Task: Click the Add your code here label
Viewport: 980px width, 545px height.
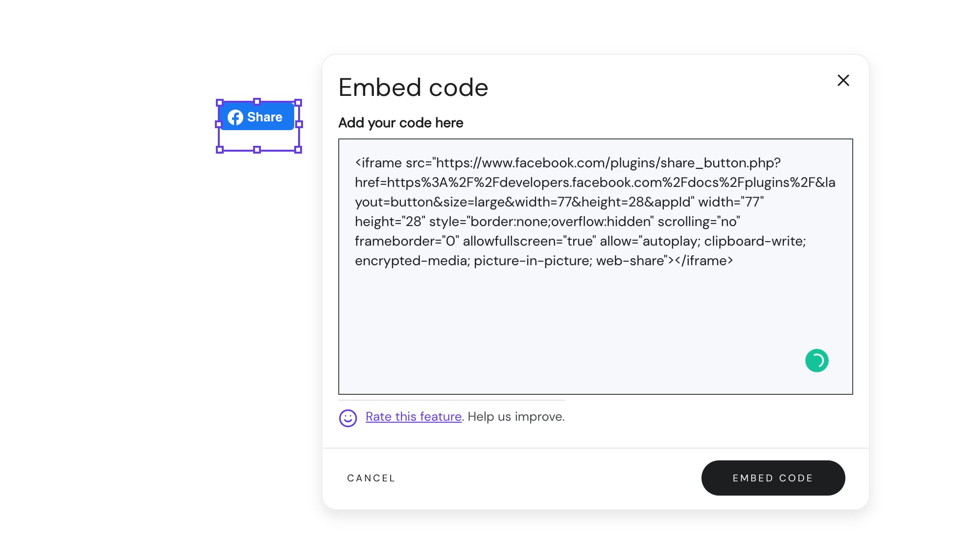Action: [x=400, y=123]
